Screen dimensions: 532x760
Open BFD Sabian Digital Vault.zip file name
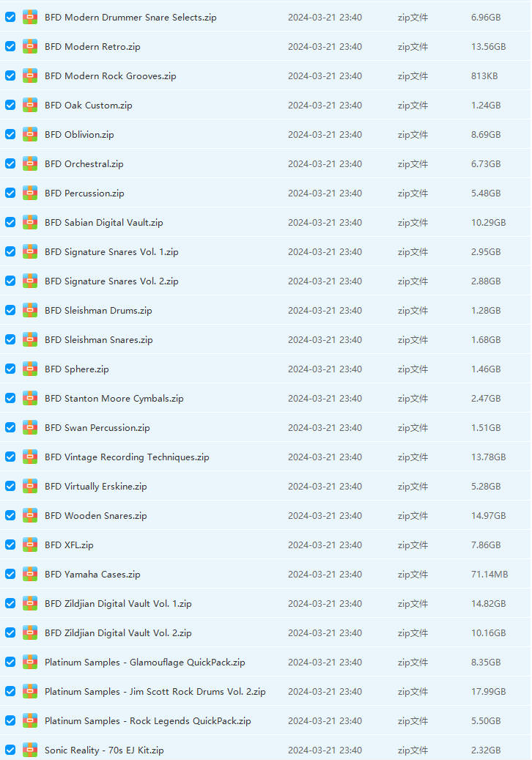click(x=103, y=222)
